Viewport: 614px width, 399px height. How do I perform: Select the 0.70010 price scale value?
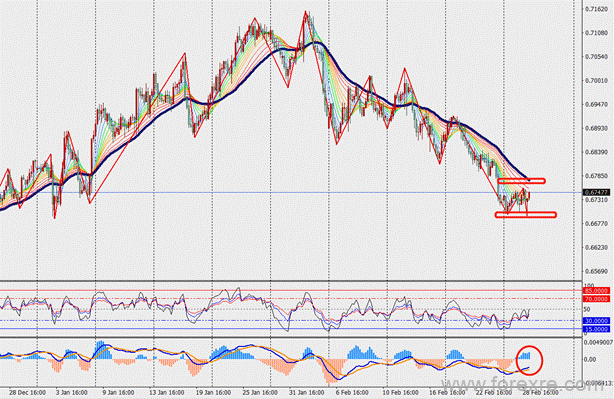(x=596, y=81)
